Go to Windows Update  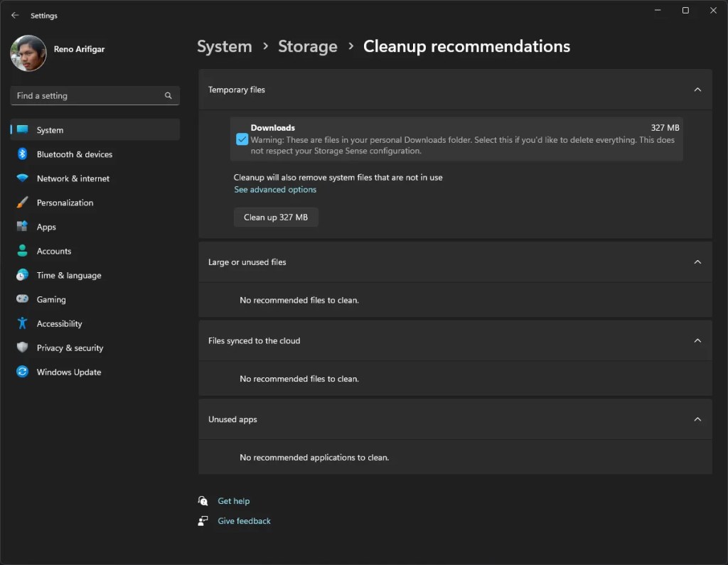(x=68, y=372)
